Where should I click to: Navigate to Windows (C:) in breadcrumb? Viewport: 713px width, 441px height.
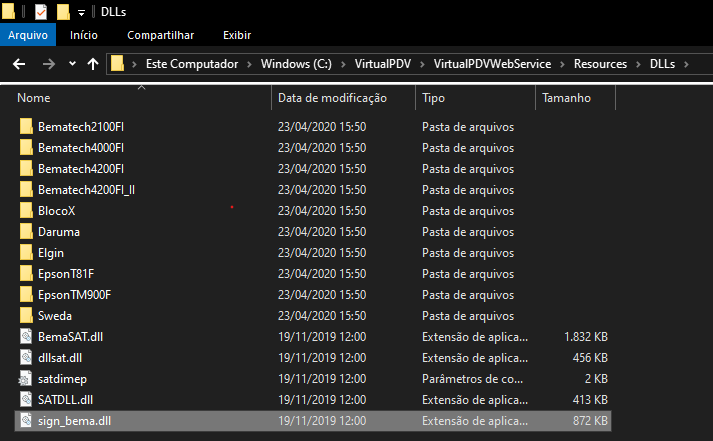point(296,64)
